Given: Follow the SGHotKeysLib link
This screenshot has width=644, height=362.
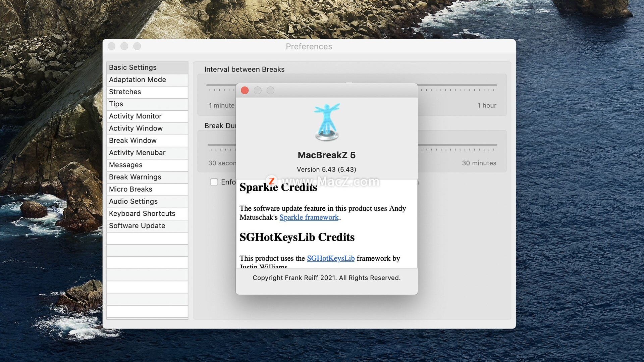Looking at the screenshot, I should (331, 258).
